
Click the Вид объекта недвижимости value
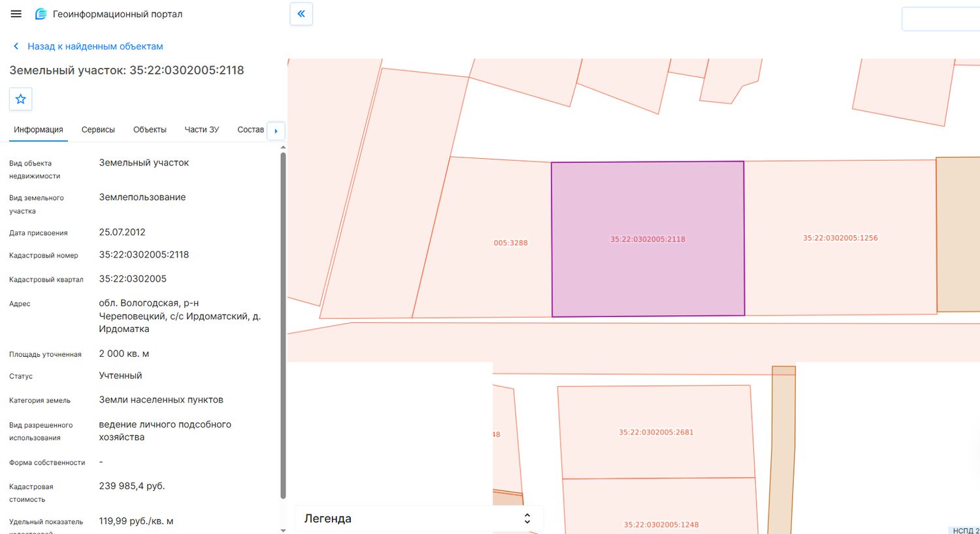coord(144,163)
